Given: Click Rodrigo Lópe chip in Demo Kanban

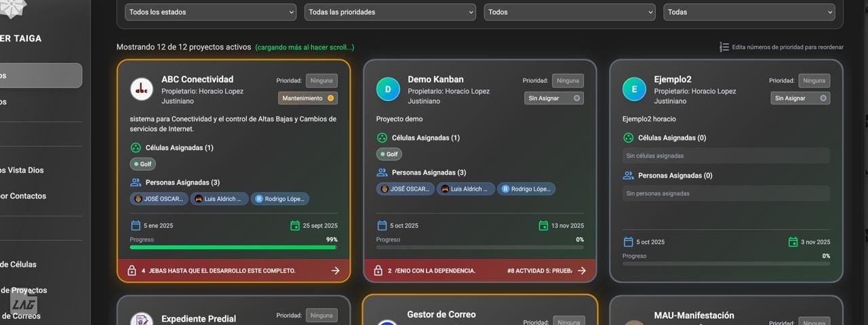Looking at the screenshot, I should point(526,189).
